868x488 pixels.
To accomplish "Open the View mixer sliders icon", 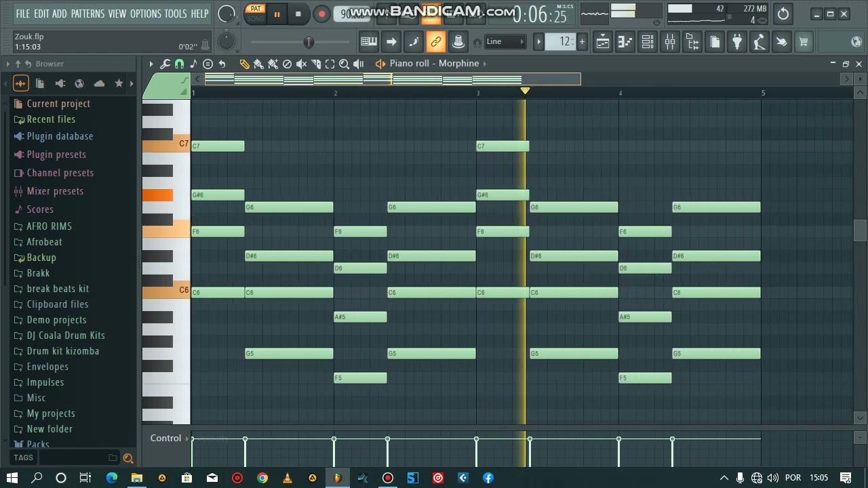I will tap(669, 42).
